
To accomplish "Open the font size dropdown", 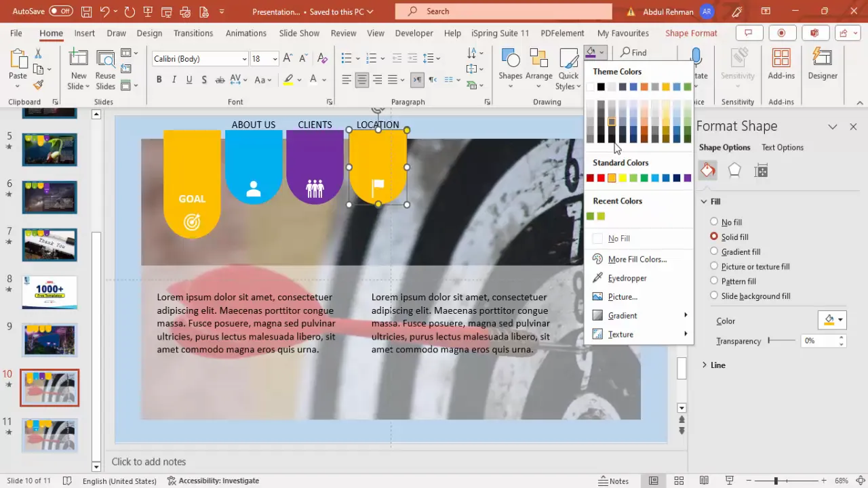I will click(x=275, y=59).
